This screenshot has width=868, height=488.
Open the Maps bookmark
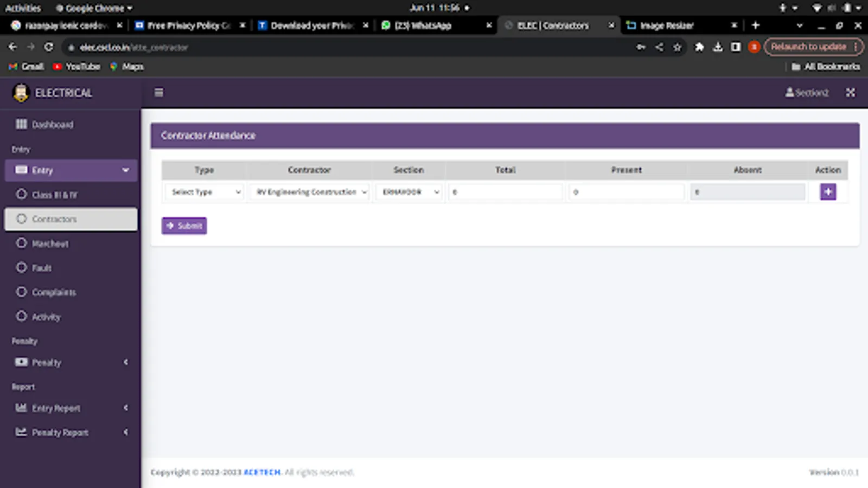pyautogui.click(x=126, y=66)
